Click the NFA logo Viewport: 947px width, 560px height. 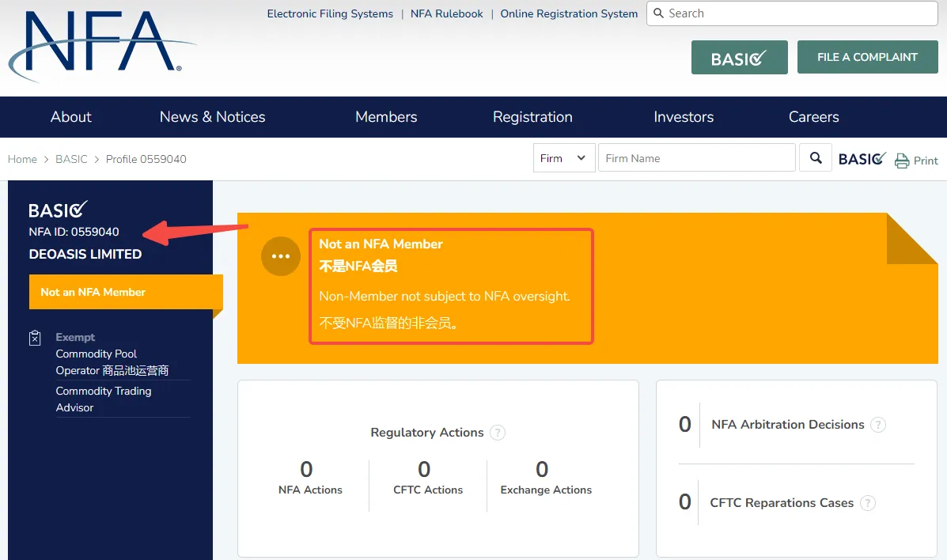point(101,45)
